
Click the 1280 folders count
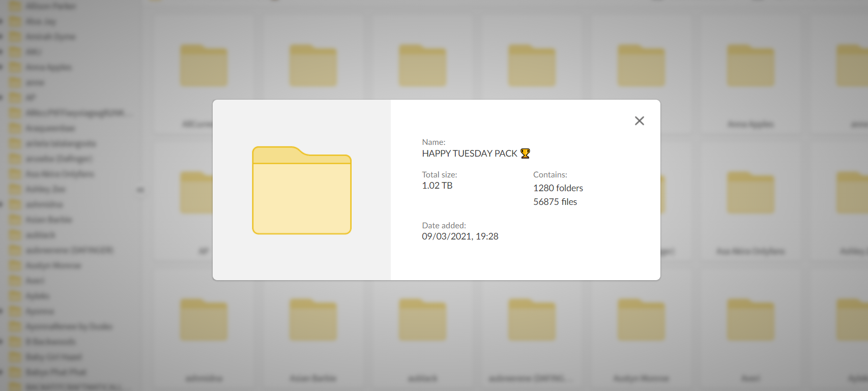[x=558, y=188]
